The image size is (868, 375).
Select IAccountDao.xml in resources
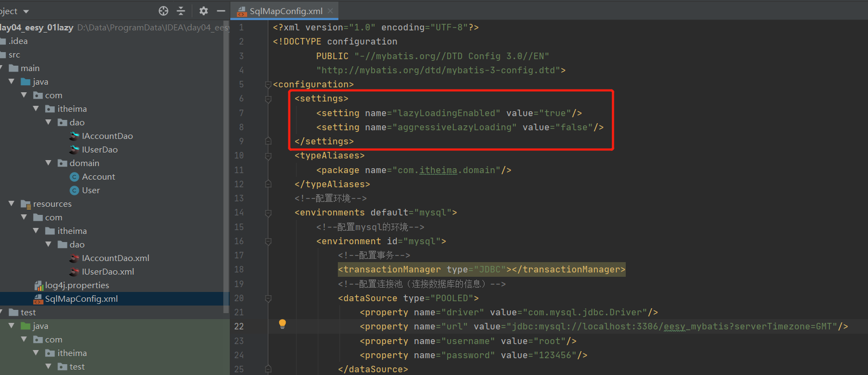point(115,258)
